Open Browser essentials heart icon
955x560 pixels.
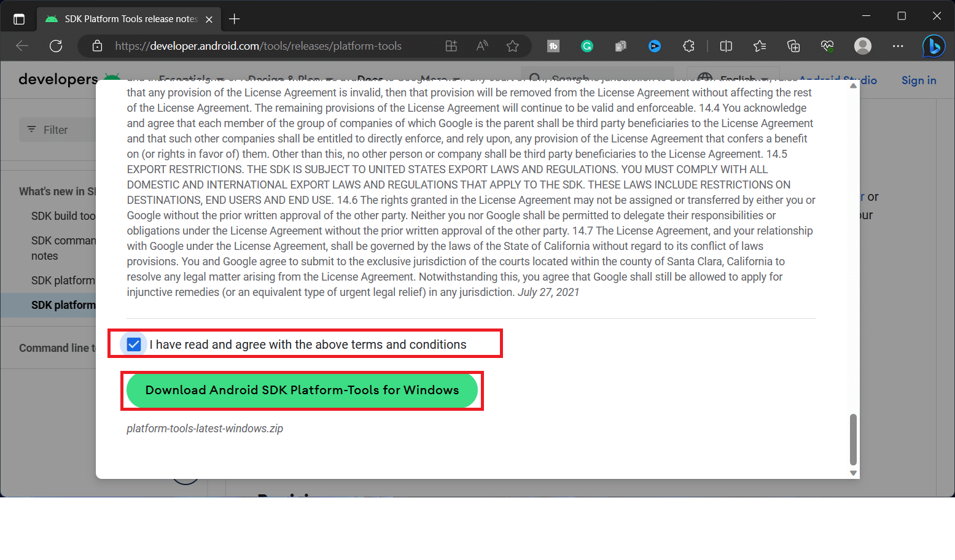[827, 46]
